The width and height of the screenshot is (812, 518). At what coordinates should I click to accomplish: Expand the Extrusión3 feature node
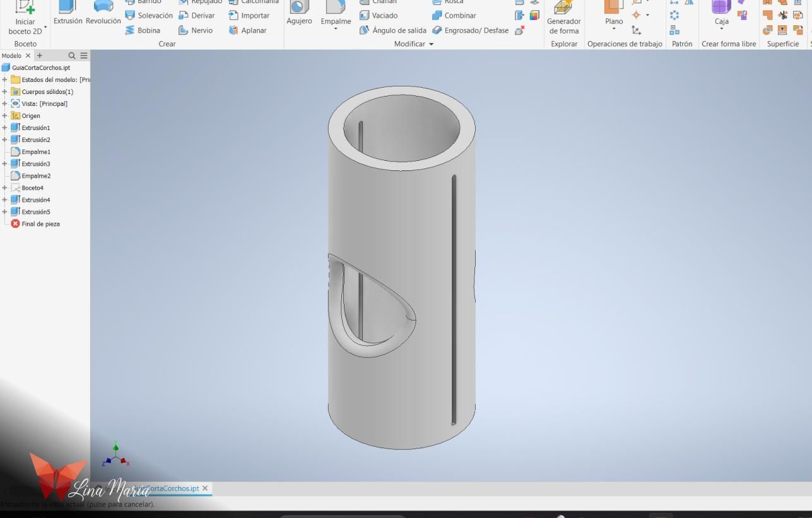tap(5, 163)
